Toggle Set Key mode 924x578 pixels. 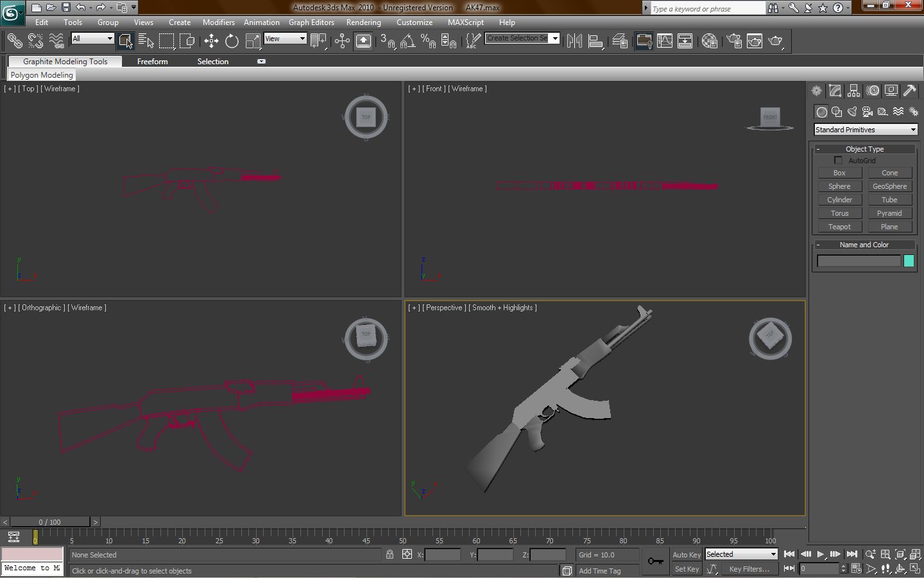[x=687, y=569]
